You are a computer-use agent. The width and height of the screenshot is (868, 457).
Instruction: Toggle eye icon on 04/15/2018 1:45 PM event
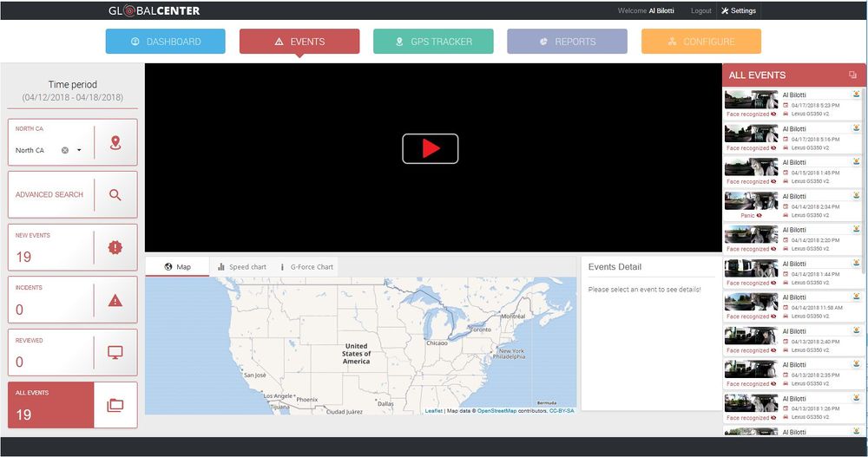pos(774,181)
